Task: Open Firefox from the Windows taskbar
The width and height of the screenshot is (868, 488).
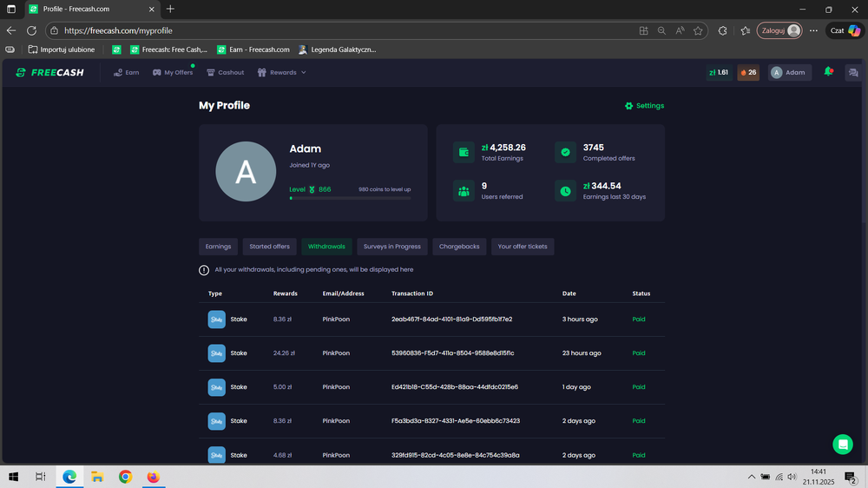Action: coord(153,477)
